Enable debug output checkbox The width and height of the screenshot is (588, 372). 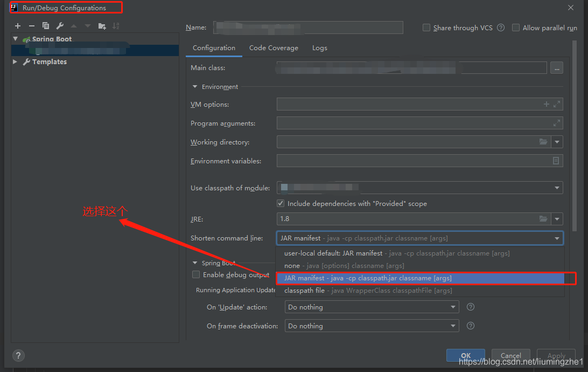pyautogui.click(x=196, y=275)
